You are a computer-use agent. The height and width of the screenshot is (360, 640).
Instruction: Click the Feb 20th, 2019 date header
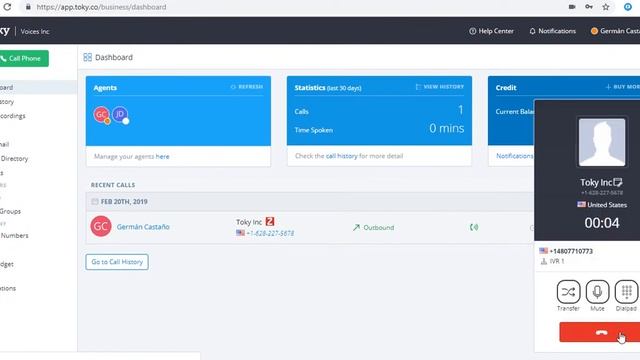click(124, 202)
